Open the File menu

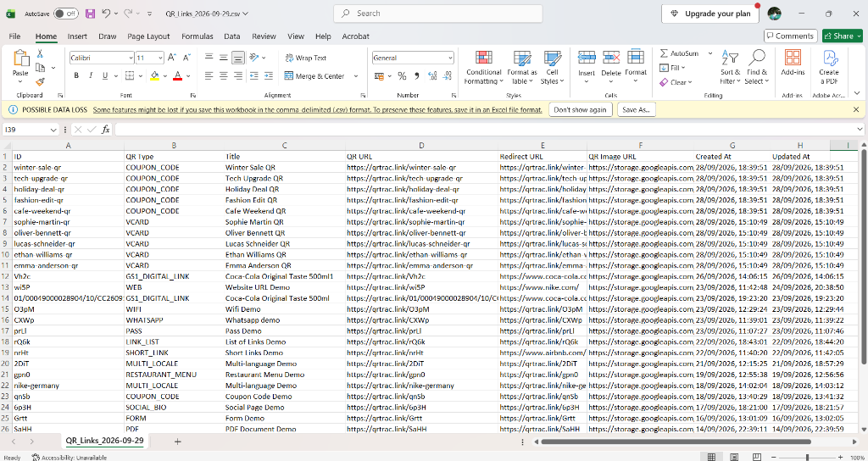(x=15, y=36)
